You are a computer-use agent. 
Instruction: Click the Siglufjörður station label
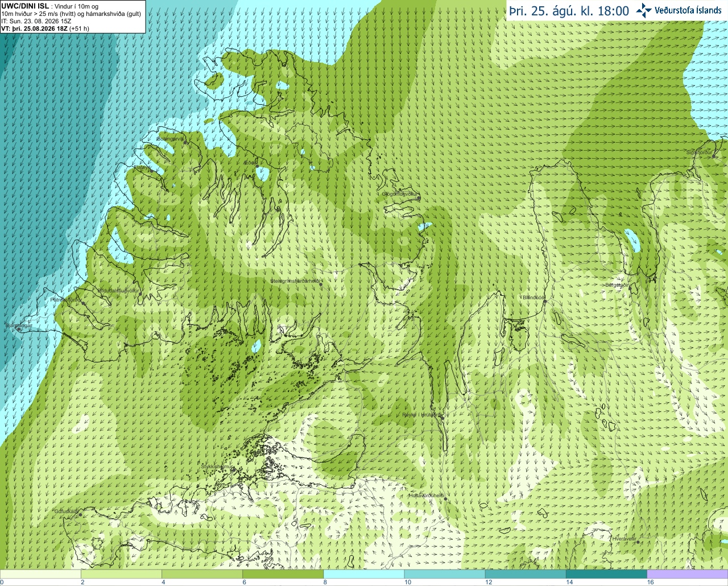point(699,152)
